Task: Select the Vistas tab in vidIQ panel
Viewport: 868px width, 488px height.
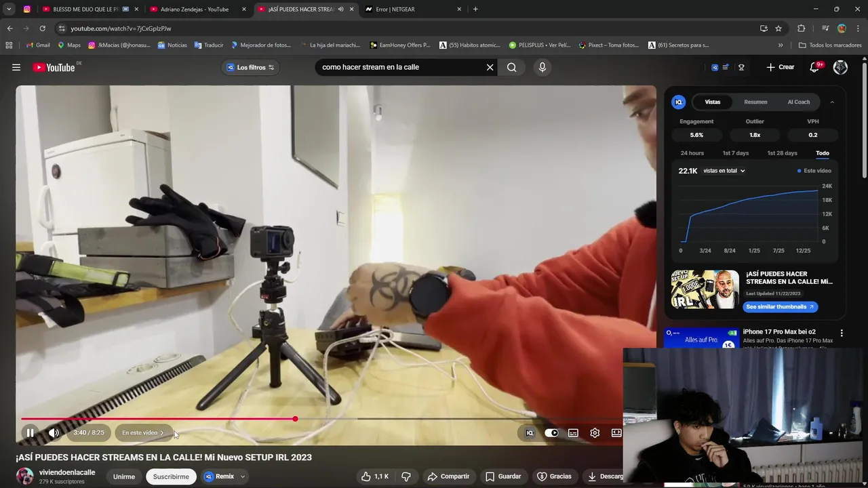Action: 712,102
